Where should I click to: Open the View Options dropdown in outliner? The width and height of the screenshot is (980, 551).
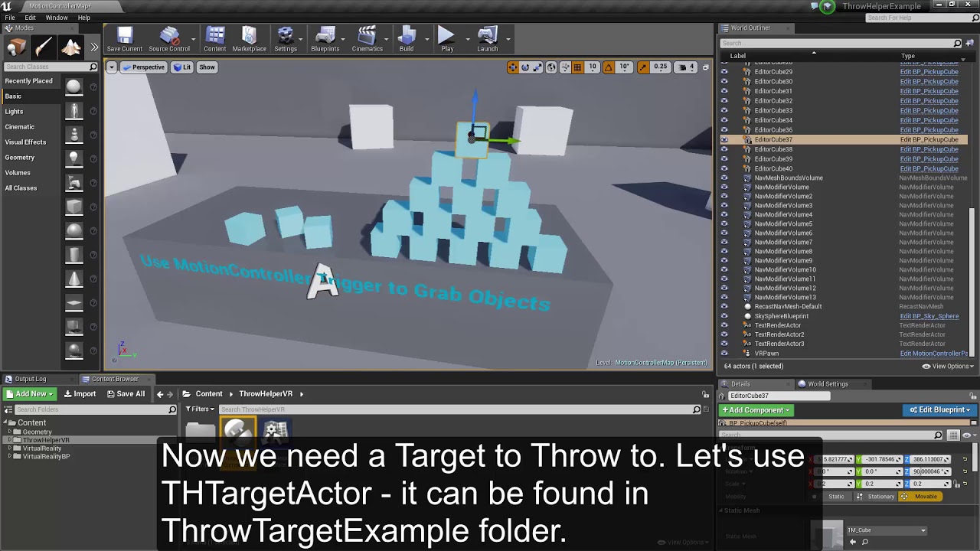click(946, 367)
